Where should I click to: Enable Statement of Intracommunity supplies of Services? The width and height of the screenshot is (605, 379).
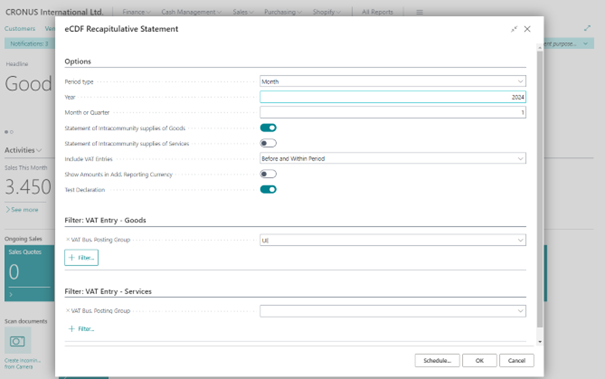(x=268, y=143)
